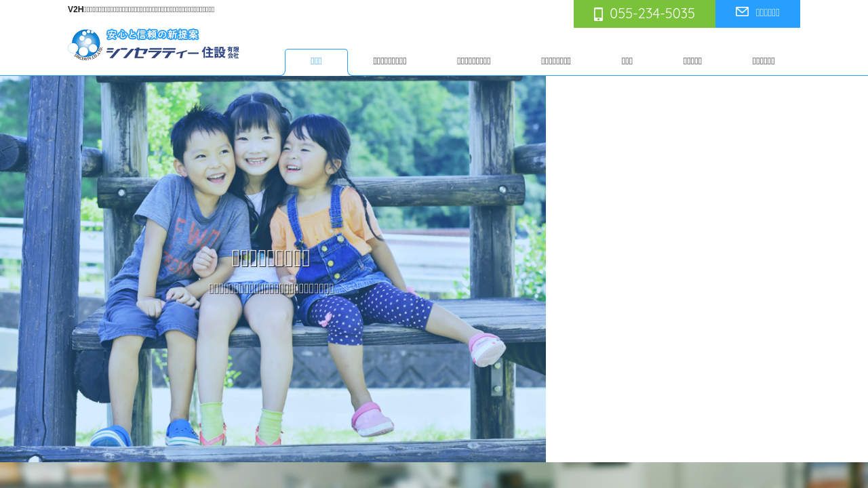Click the シンセラティー住設 company name logo

[x=172, y=52]
